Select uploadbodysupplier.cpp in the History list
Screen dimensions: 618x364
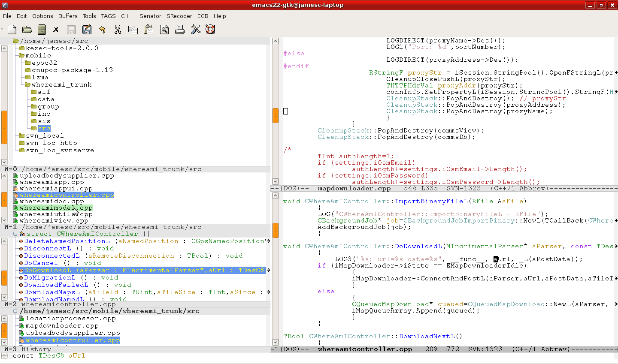pos(73,333)
